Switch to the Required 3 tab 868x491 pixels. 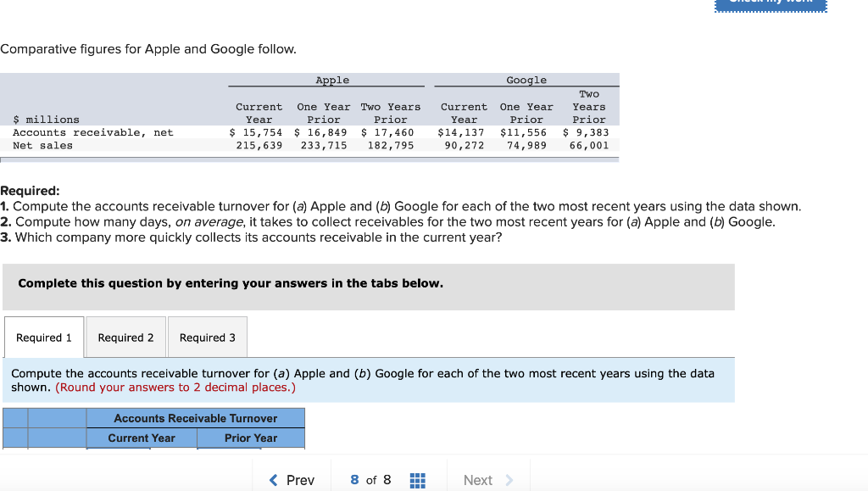pyautogui.click(x=207, y=337)
